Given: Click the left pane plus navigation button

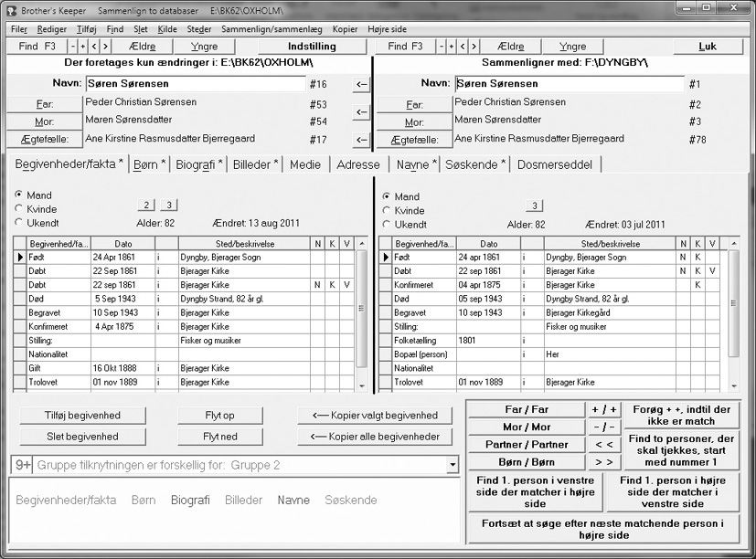Looking at the screenshot, I should point(83,47).
